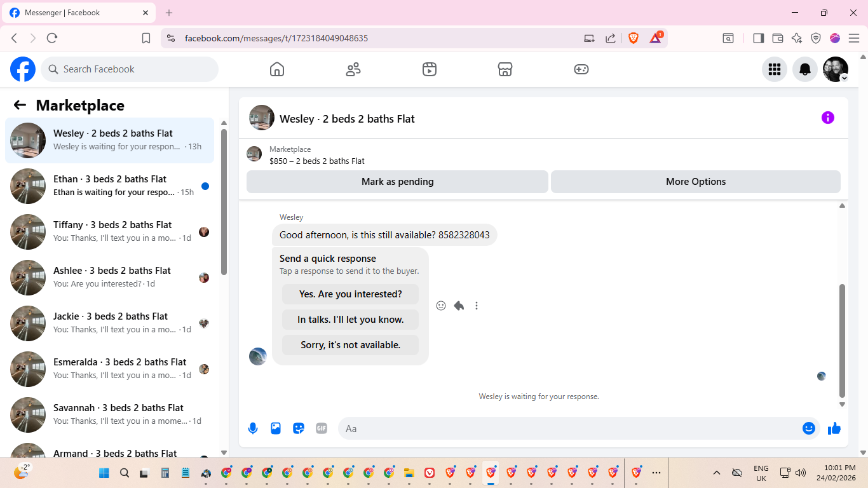Bookmark this page icon
Viewport: 868px width, 488px height.
tap(146, 38)
